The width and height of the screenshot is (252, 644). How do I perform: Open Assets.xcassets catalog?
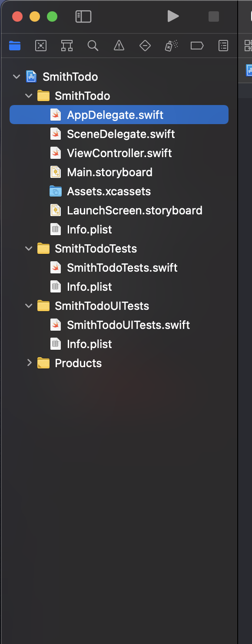(109, 191)
